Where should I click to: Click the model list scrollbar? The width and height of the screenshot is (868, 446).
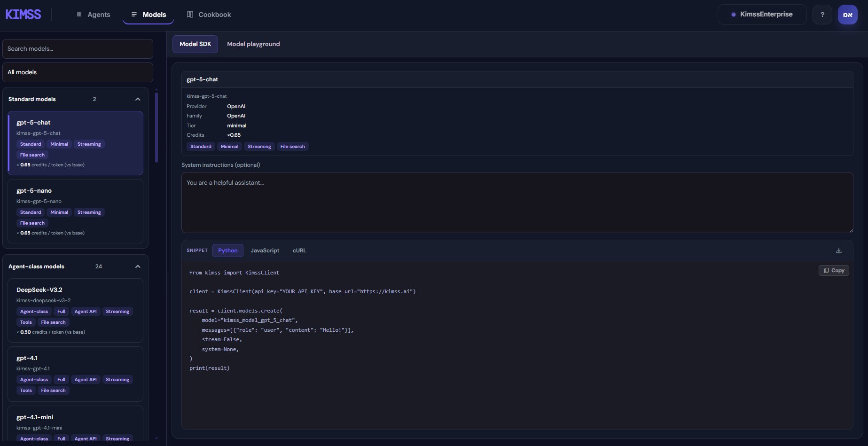pos(156,127)
